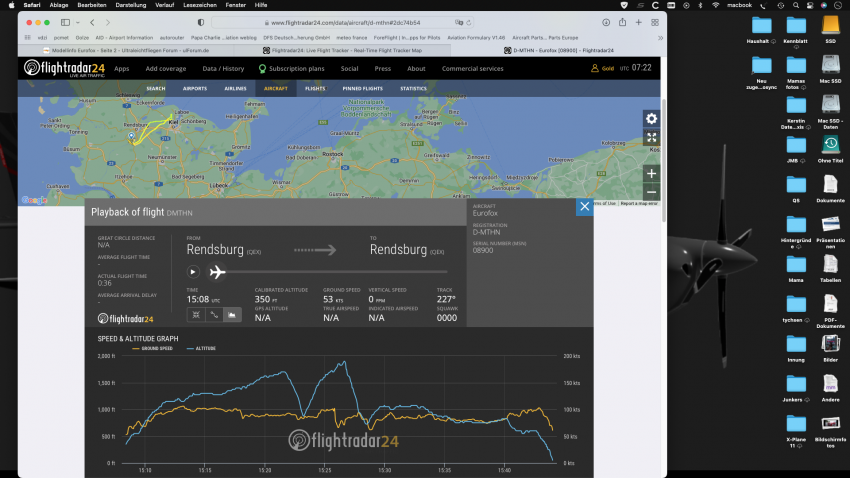Click the privacy shield icon

click(201, 23)
